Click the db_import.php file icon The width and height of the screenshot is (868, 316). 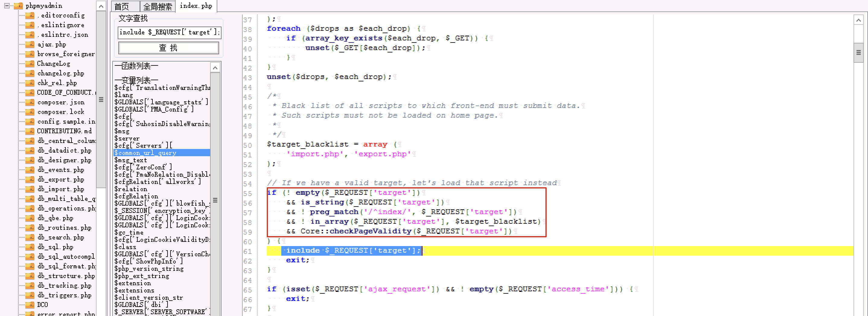pyautogui.click(x=30, y=189)
